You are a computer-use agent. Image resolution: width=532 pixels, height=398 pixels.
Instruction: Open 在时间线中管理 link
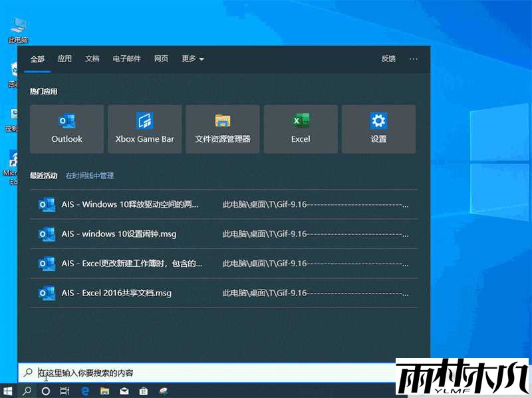89,176
